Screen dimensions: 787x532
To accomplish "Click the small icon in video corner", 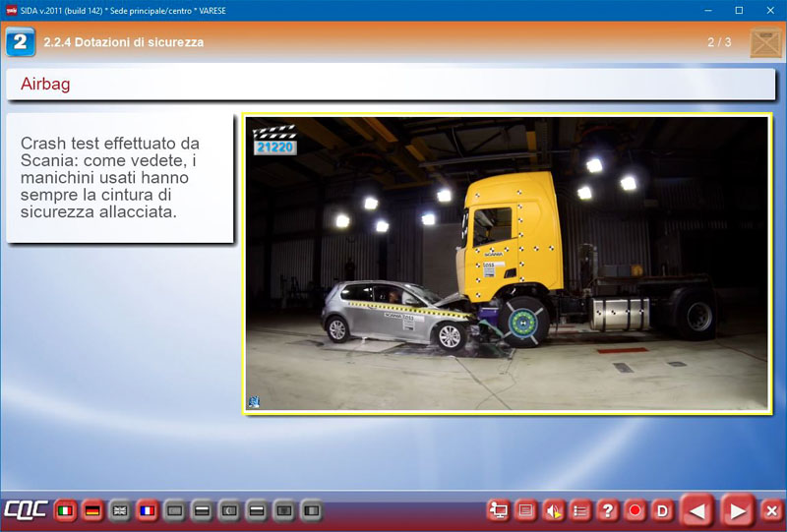I will (x=254, y=401).
